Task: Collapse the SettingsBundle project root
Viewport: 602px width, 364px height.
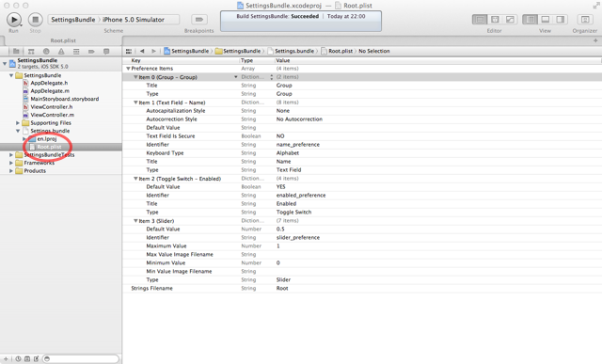Action: [x=5, y=63]
